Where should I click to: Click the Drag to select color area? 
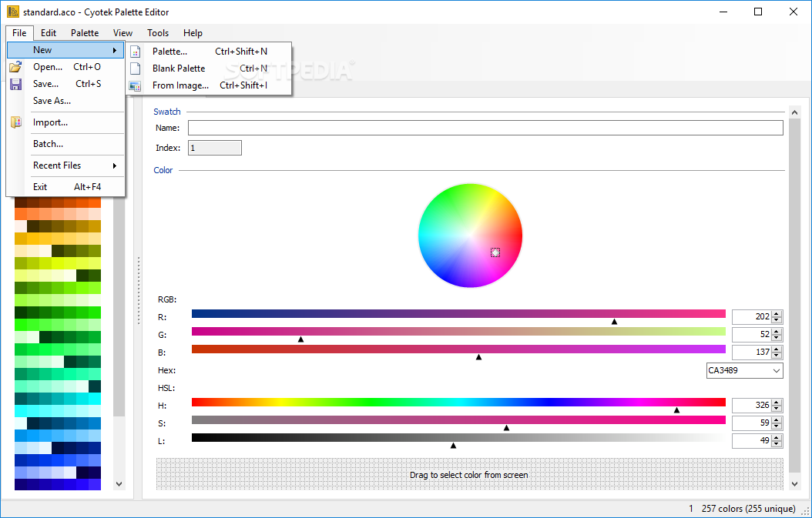(x=469, y=474)
